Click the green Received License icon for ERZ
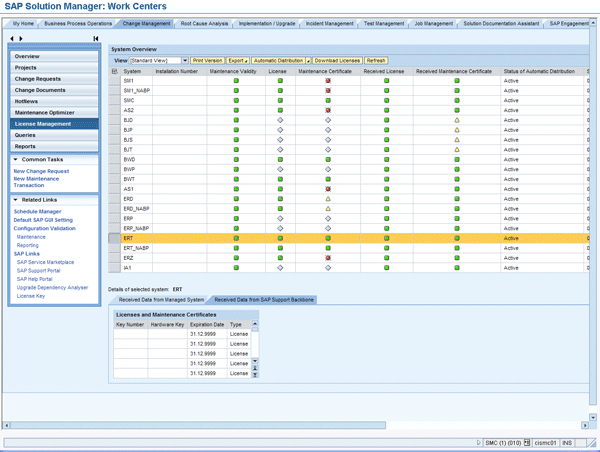Screen dimensions: 600x452 point(388,258)
